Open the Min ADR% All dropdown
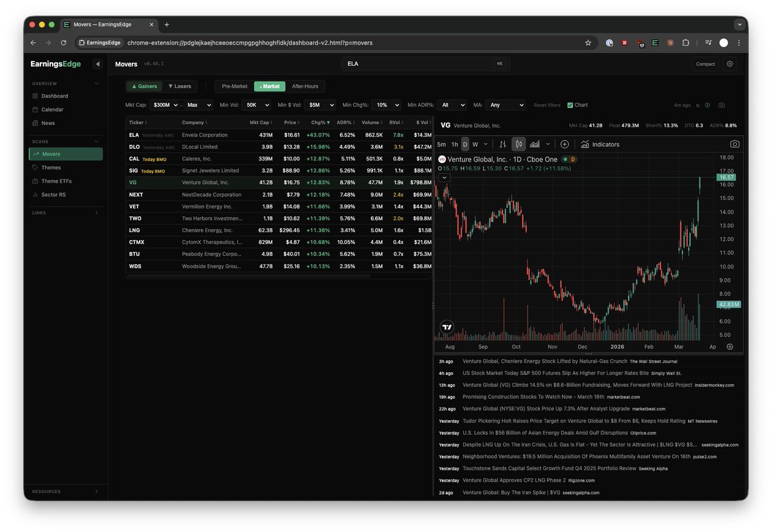 452,105
